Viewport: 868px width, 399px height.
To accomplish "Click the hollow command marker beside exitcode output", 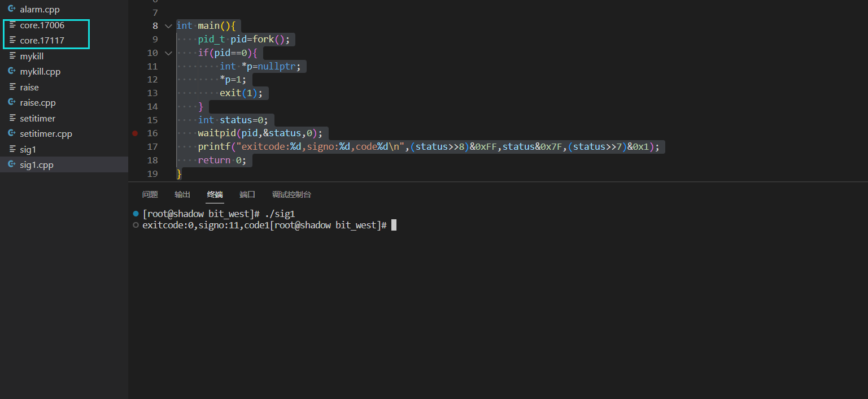I will [136, 225].
